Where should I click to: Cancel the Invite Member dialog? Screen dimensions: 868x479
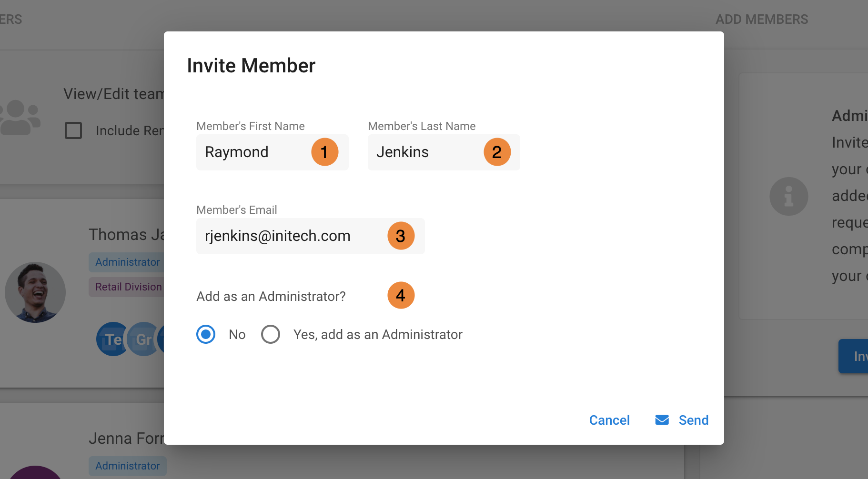[609, 420]
